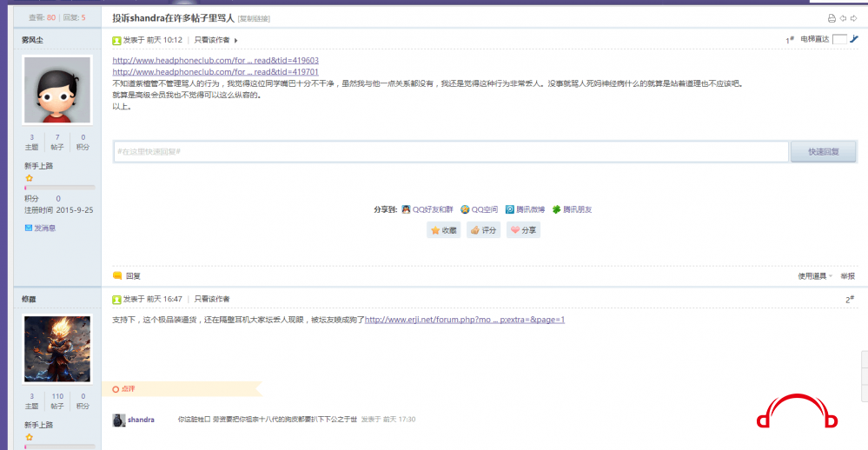The width and height of the screenshot is (868, 450).
Task: Open the first headphoneclub link tid=419603
Action: click(x=215, y=60)
